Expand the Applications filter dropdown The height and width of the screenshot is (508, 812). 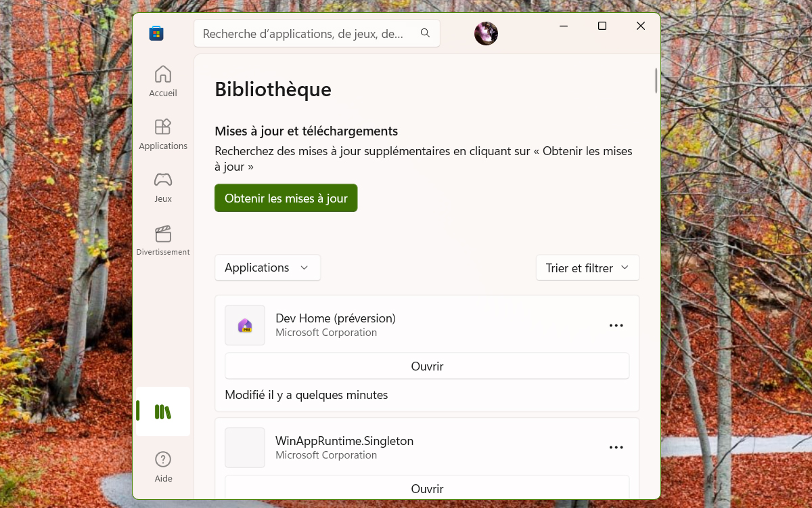point(268,268)
